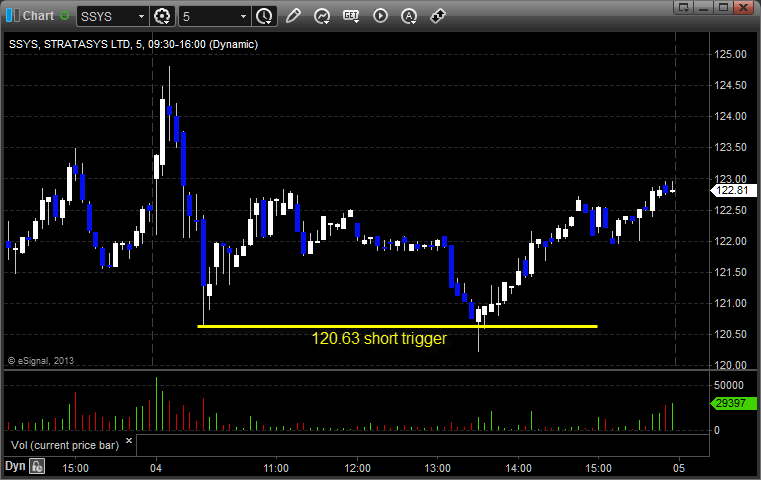This screenshot has height=480, width=761.
Task: Click the 13:00 time axis label
Action: click(x=437, y=468)
